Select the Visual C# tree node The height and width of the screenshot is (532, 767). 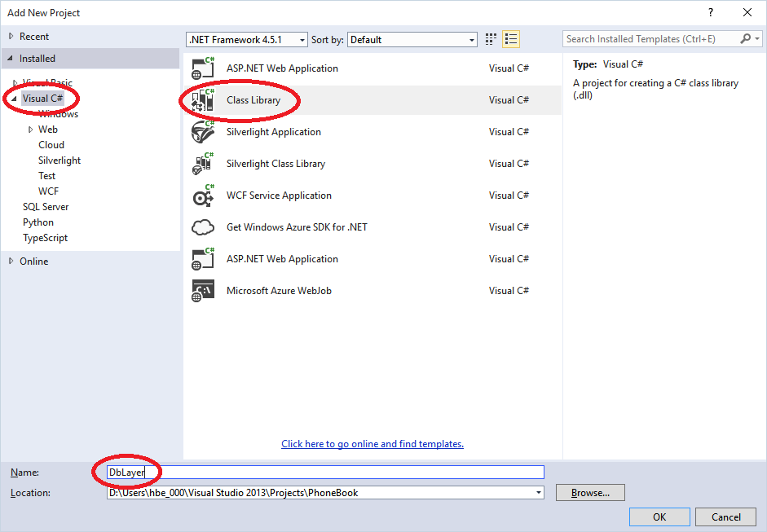pos(43,99)
